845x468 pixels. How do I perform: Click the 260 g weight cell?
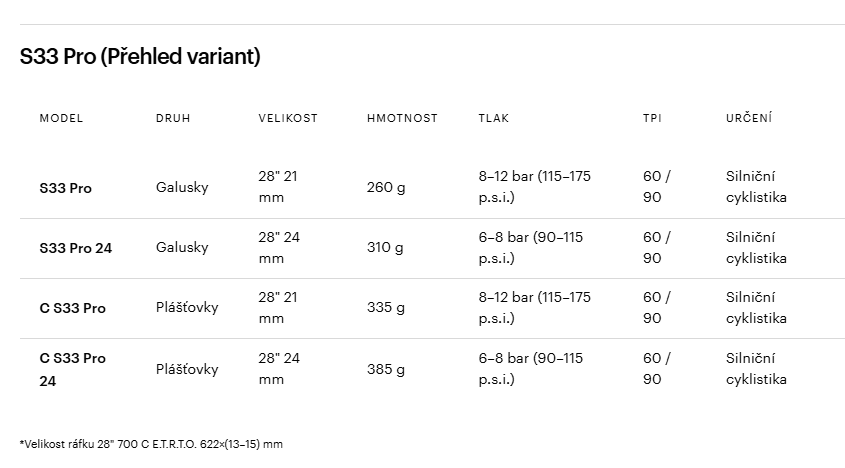386,188
